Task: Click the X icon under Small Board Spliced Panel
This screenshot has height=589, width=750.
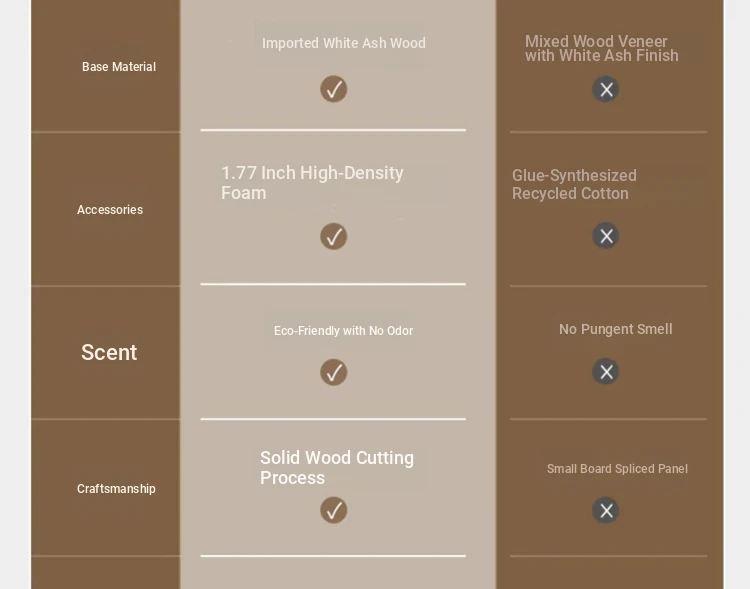Action: (x=606, y=510)
